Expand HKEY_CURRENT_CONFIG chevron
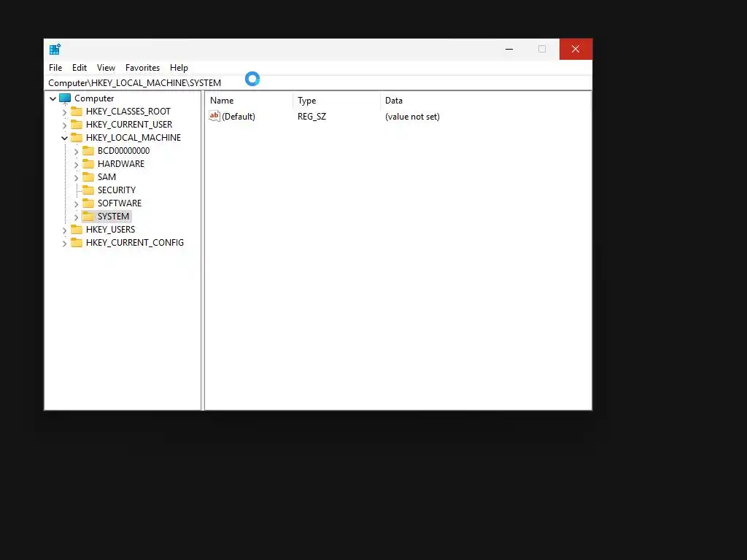The image size is (747, 560). click(x=65, y=244)
